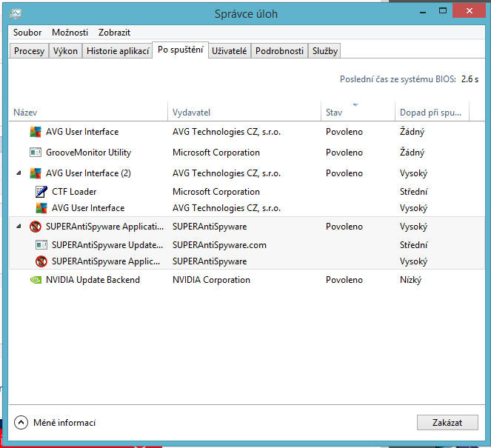491x448 pixels.
Task: Switch to the Procesy tab
Action: (29, 50)
